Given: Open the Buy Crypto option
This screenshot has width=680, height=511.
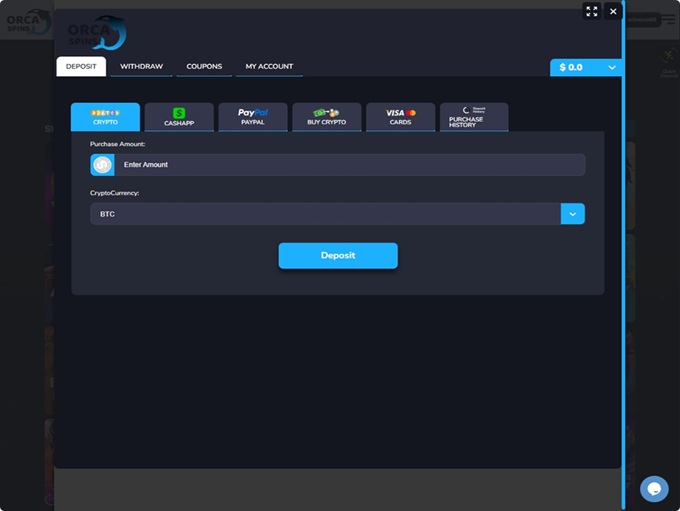Looking at the screenshot, I should (326, 117).
